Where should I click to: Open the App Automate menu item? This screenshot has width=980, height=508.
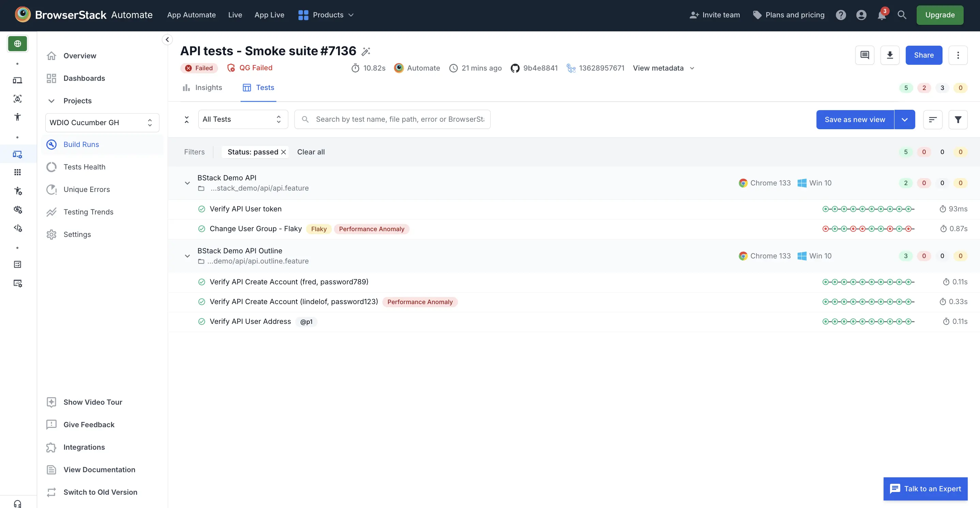point(192,15)
